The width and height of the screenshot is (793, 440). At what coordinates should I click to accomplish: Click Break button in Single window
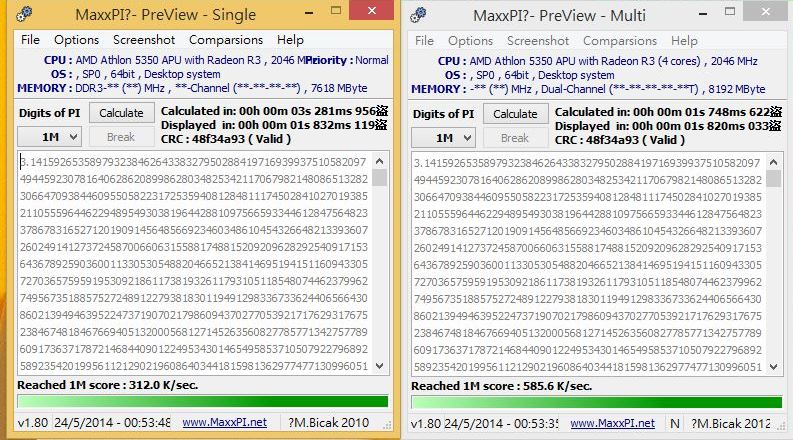121,137
